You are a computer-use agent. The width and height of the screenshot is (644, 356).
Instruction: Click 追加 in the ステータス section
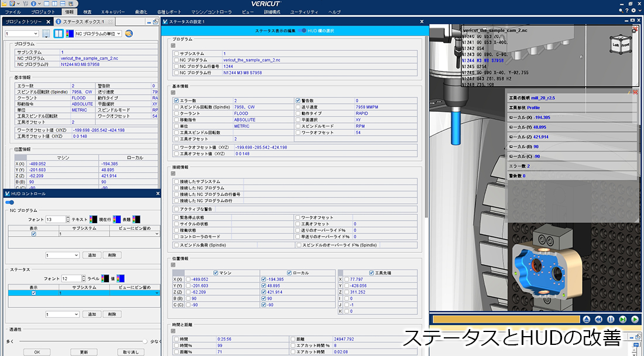(91, 314)
